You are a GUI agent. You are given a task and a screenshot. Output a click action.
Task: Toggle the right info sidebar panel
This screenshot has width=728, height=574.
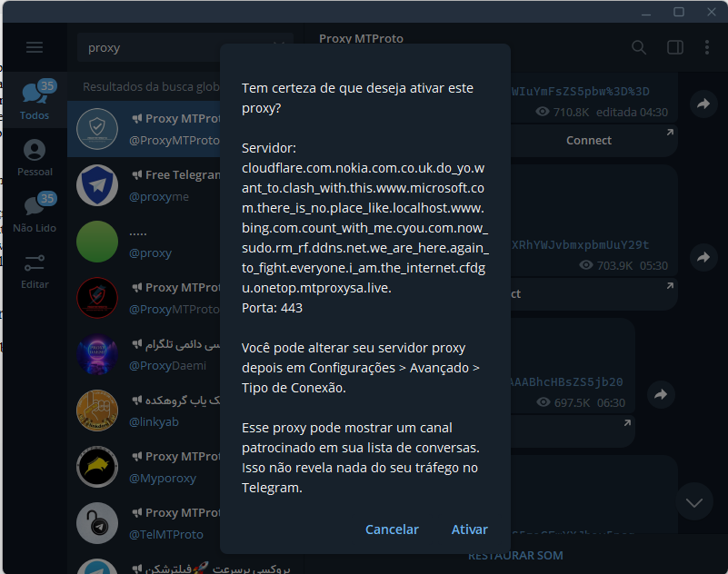click(x=675, y=47)
